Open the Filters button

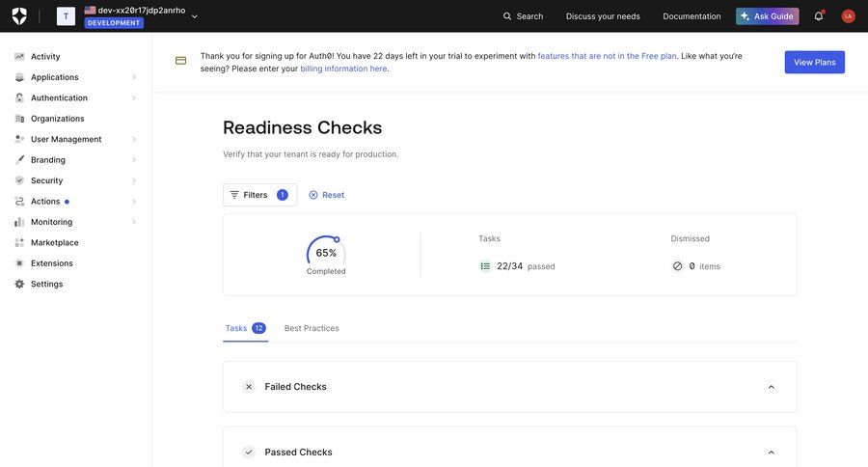[259, 195]
